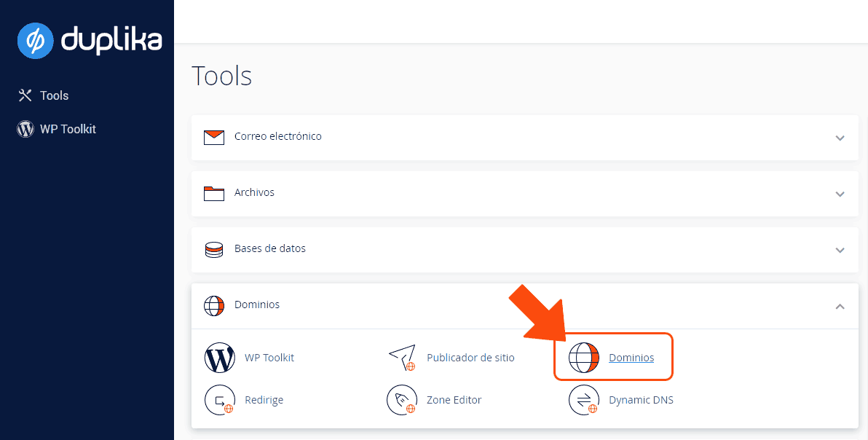Expand the Archivos section
The image size is (868, 440).
[840, 194]
